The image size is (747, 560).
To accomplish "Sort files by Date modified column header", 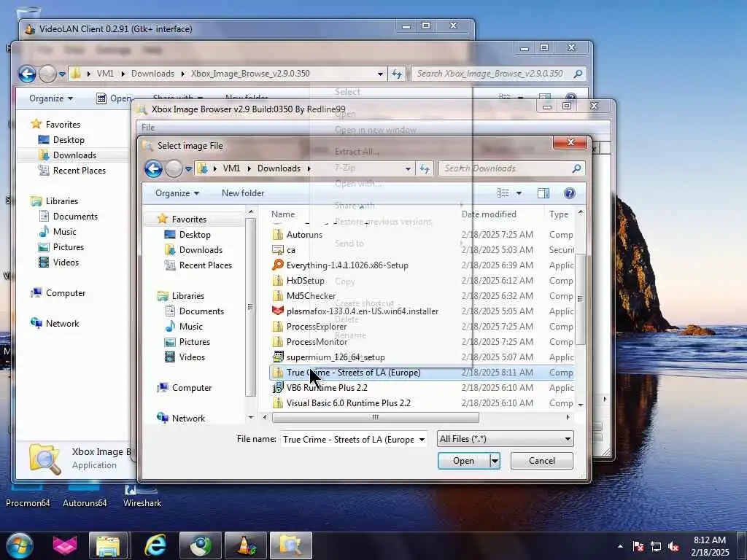I will pyautogui.click(x=489, y=214).
